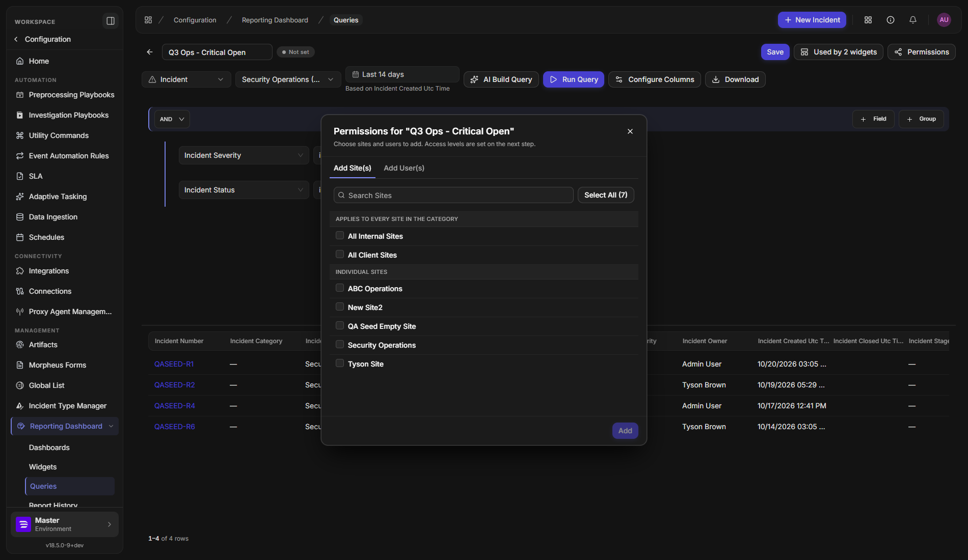Open the Security Operations site dropdown
Screen dimensions: 968x560
click(x=288, y=79)
